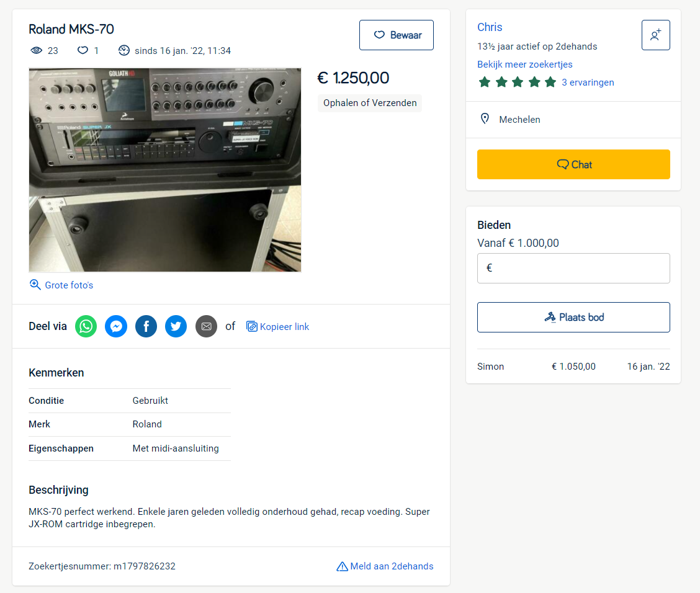Click the Met midi-aansluiting value

(x=176, y=448)
